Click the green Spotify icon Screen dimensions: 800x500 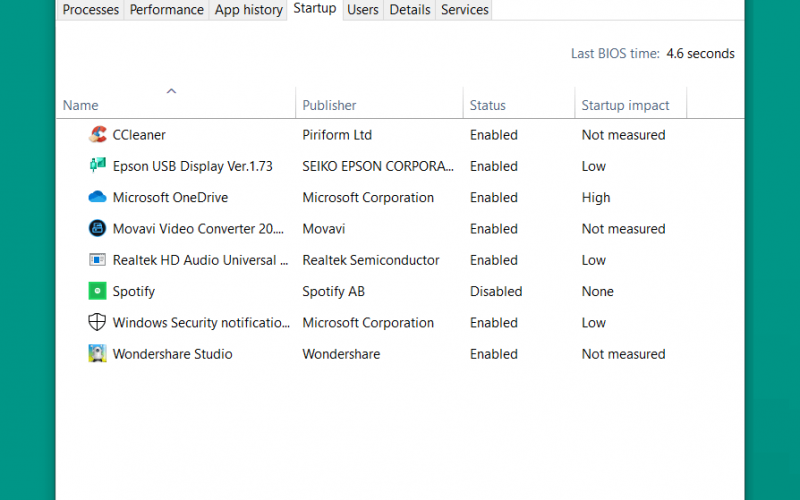coord(97,291)
